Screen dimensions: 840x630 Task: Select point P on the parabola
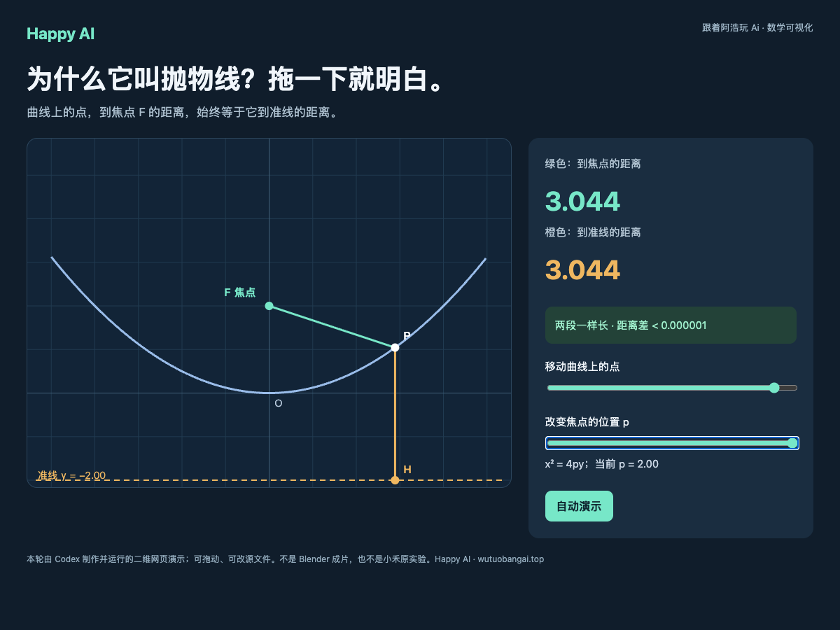[395, 347]
